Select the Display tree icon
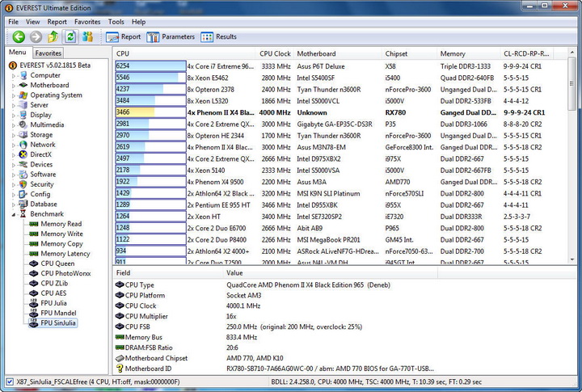The width and height of the screenshot is (582, 392). (23, 115)
